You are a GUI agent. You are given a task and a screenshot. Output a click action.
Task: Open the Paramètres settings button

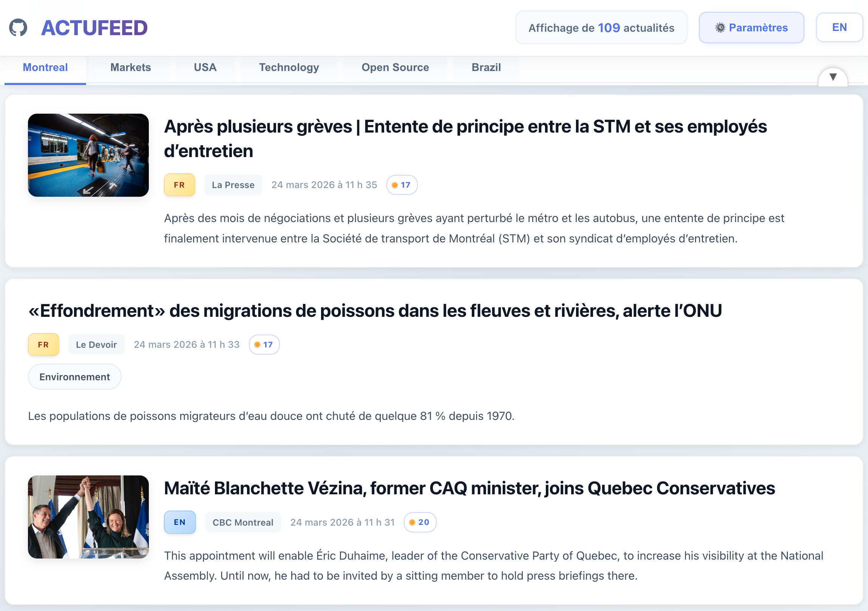coord(751,28)
